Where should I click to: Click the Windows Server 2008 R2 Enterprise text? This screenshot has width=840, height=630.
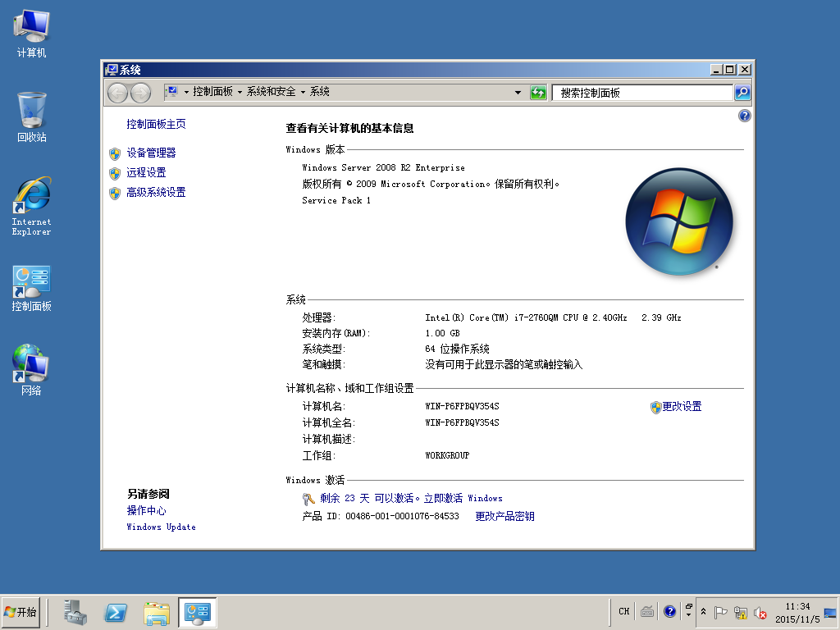pos(383,167)
